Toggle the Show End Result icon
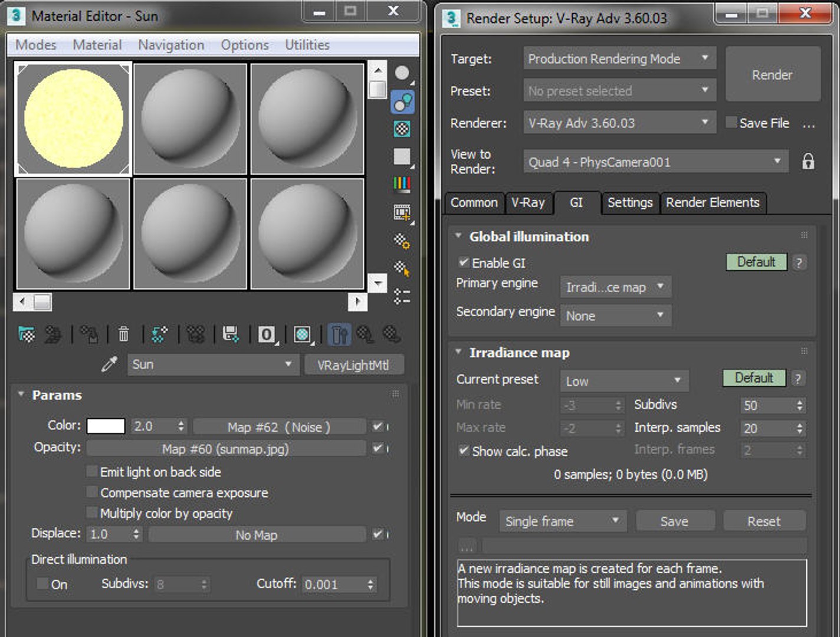This screenshot has height=637, width=840. point(339,335)
